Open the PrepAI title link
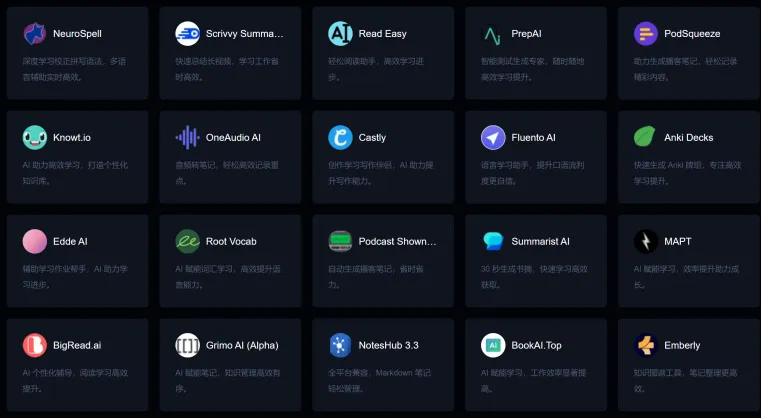This screenshot has height=418, width=761. point(526,33)
